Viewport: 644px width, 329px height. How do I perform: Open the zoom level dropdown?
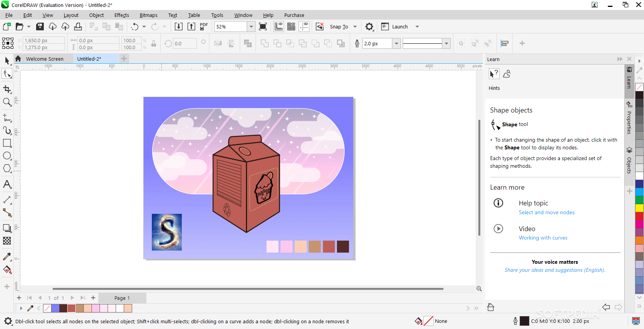pos(251,26)
